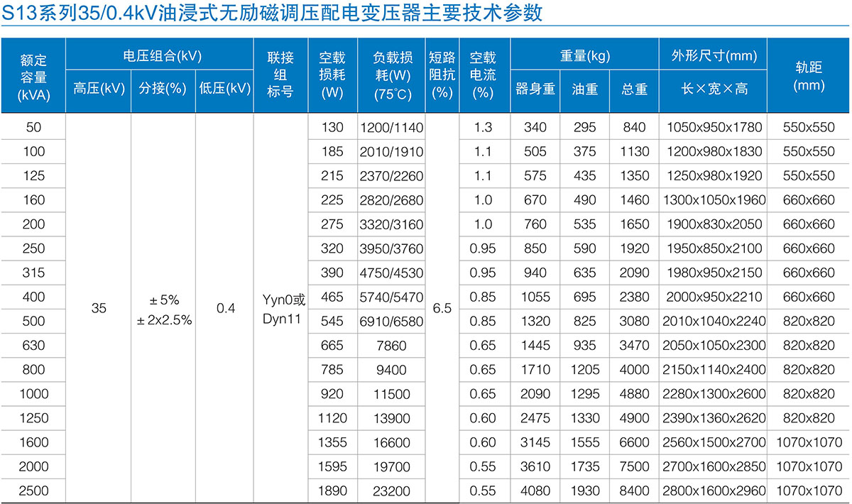
Task: Select the 器身重 sub-header
Action: coord(535,89)
